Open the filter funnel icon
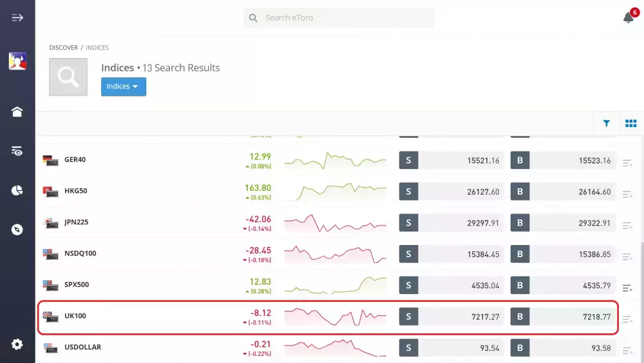Image resolution: width=644 pixels, height=363 pixels. [606, 123]
